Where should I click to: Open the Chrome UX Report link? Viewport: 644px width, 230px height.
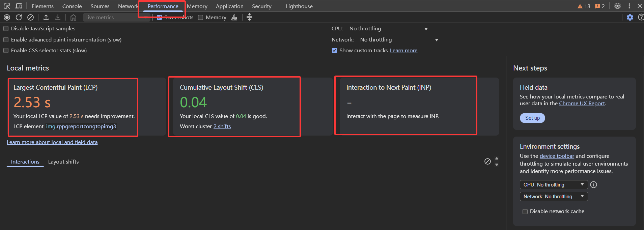click(582, 104)
